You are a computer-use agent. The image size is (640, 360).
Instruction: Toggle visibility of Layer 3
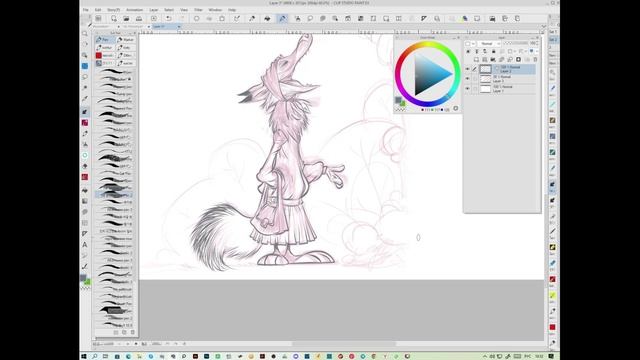[x=468, y=79]
